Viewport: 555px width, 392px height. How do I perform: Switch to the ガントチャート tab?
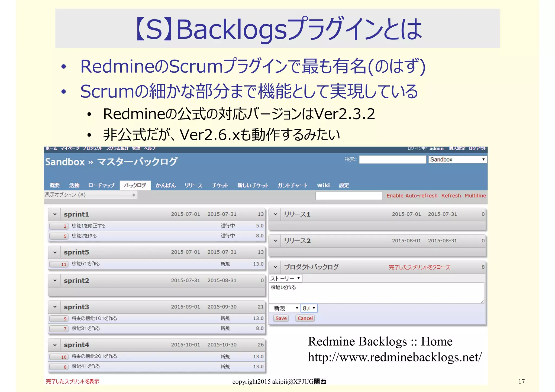pyautogui.click(x=292, y=185)
